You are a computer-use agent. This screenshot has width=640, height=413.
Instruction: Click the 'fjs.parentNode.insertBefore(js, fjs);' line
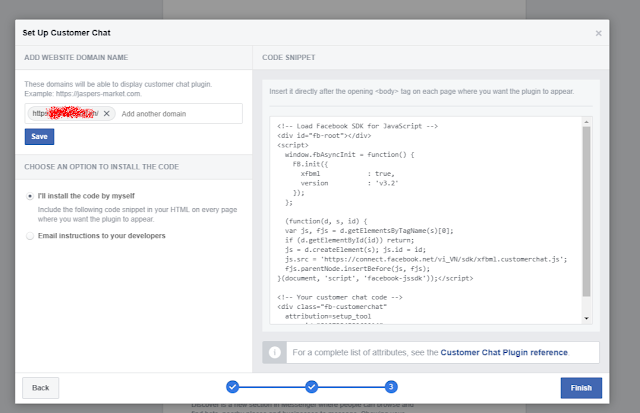coord(358,269)
